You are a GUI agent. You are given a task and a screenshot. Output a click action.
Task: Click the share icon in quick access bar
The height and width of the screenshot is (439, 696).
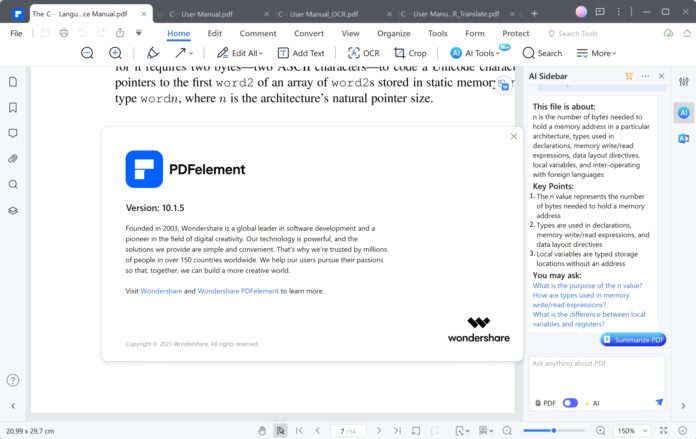point(120,33)
